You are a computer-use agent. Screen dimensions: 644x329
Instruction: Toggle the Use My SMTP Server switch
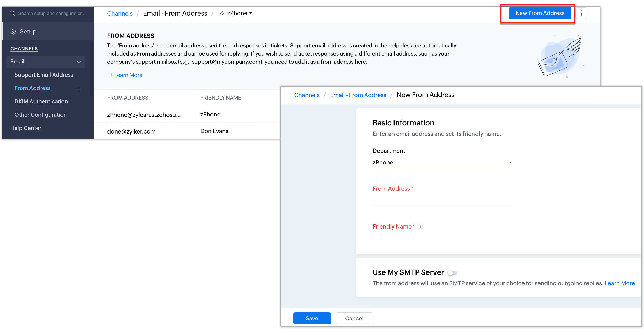[452, 273]
